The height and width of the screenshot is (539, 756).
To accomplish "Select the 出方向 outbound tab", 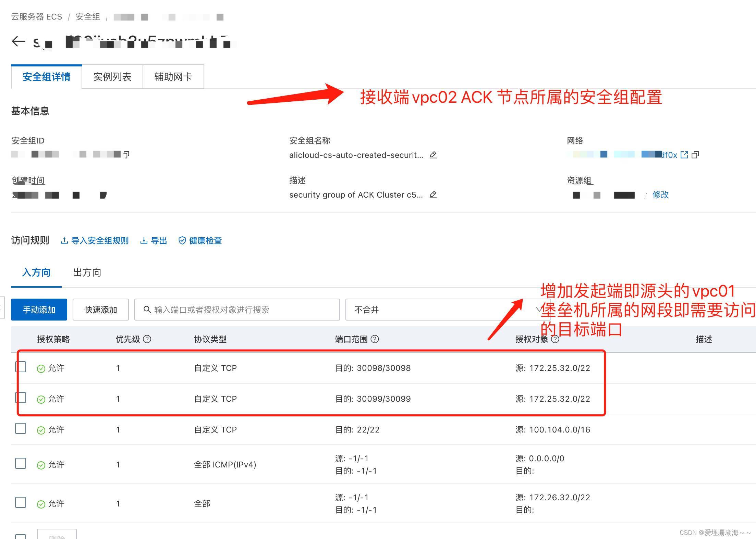I will [87, 273].
